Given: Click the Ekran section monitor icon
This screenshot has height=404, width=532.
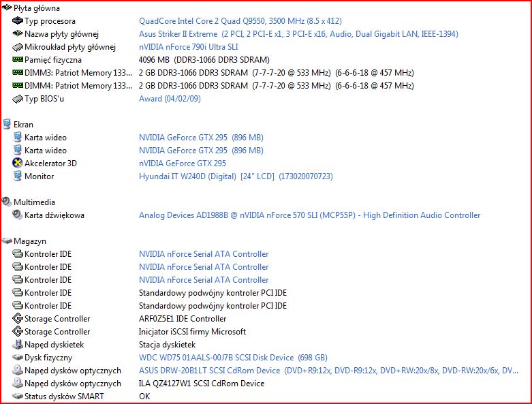Looking at the screenshot, I should 7,125.
